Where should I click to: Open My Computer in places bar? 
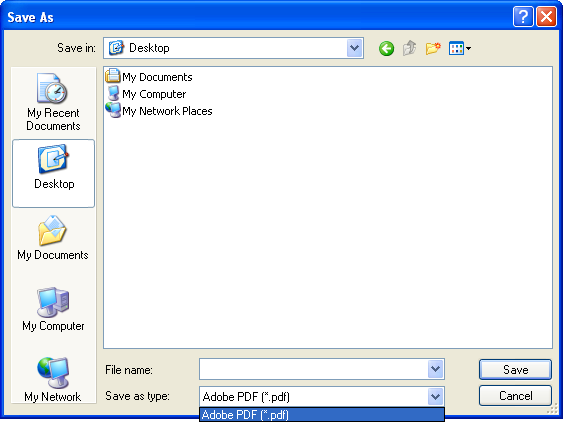click(x=53, y=309)
